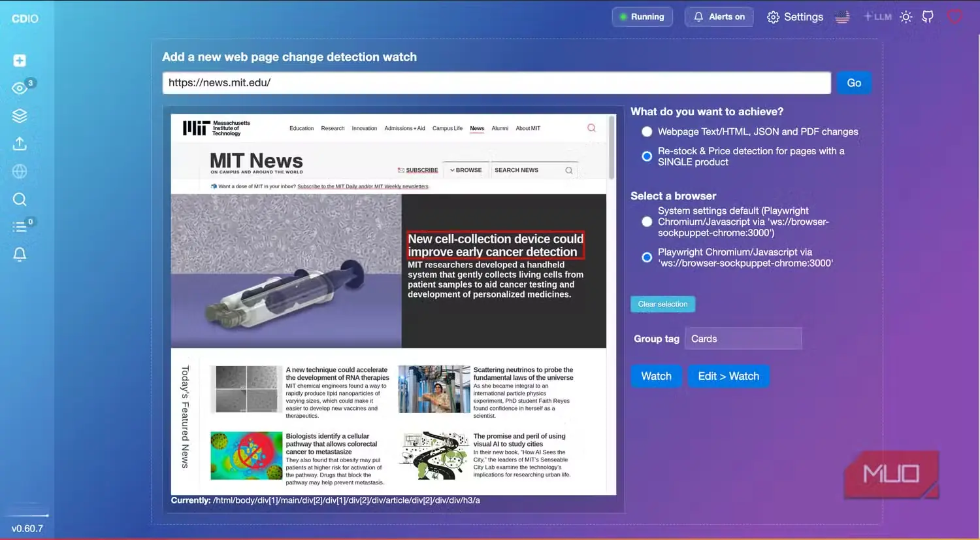980x540 pixels.
Task: Click the magnifier inside the Search News field
Action: click(x=569, y=171)
